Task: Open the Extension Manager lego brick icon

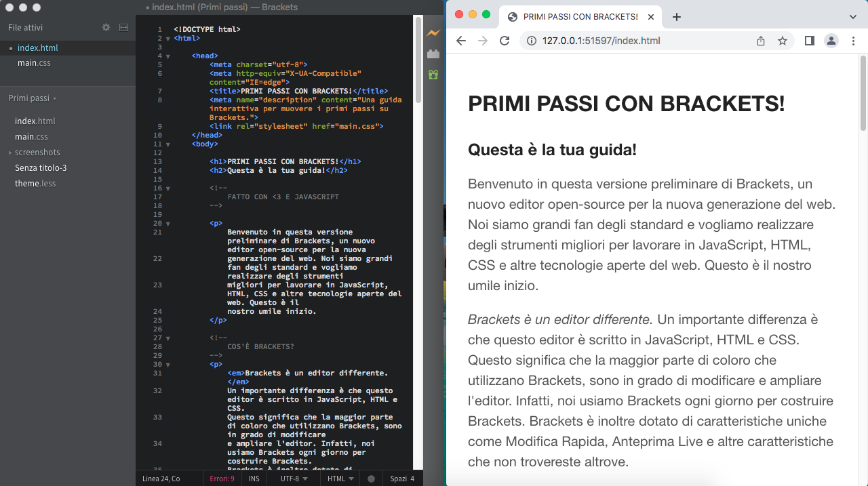Action: pyautogui.click(x=433, y=54)
